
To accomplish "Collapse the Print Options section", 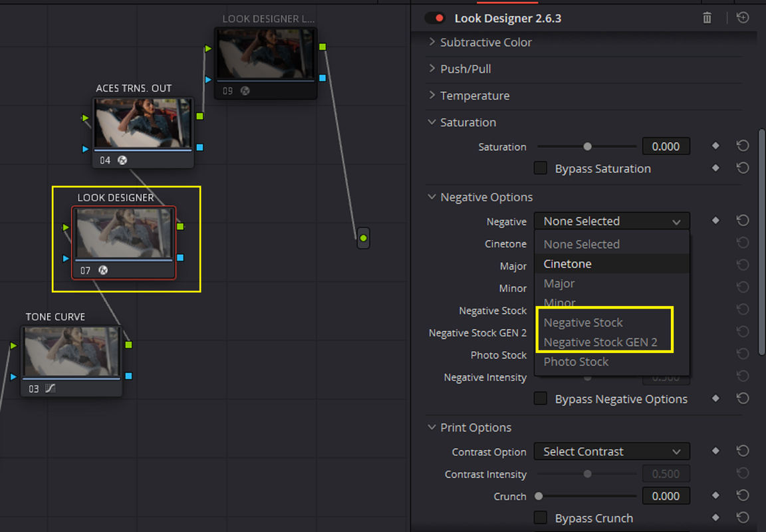I will [432, 427].
